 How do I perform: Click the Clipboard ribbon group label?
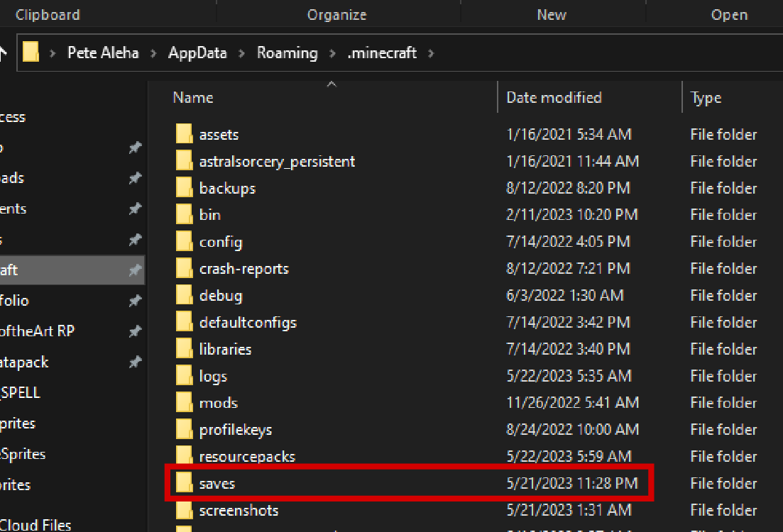[48, 15]
